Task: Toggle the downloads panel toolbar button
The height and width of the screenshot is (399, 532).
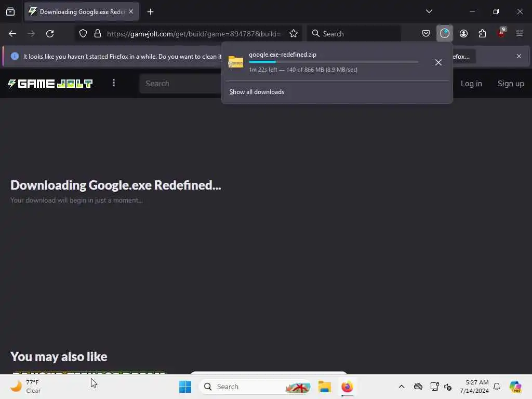Action: [445, 33]
